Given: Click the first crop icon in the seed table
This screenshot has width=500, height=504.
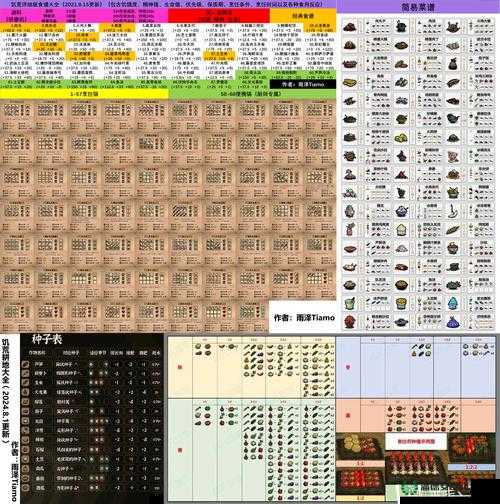Looking at the screenshot, I should point(26,364).
